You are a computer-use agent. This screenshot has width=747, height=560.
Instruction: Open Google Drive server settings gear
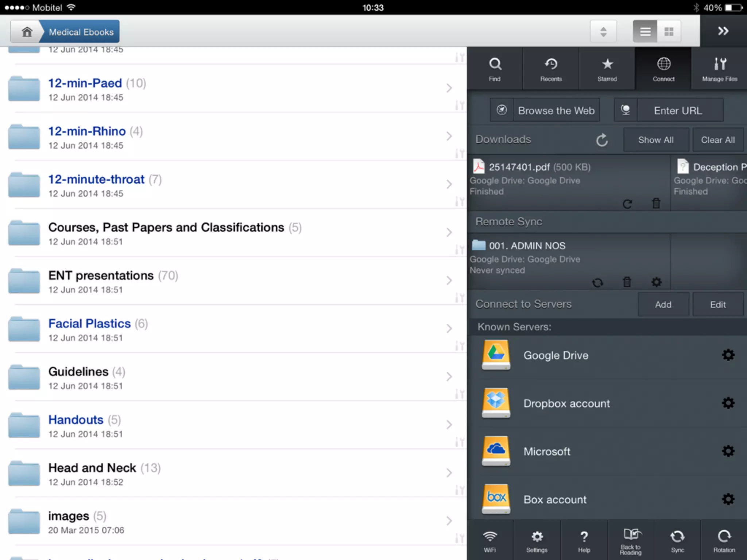pos(728,355)
